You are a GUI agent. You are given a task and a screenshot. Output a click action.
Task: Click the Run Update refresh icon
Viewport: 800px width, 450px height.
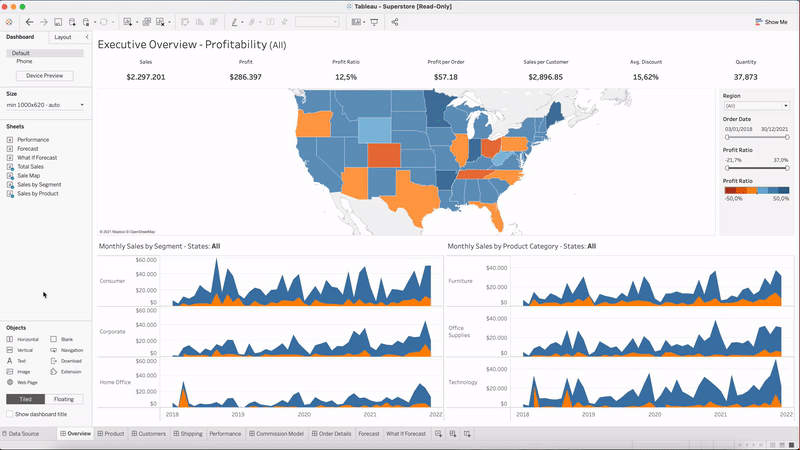point(104,22)
